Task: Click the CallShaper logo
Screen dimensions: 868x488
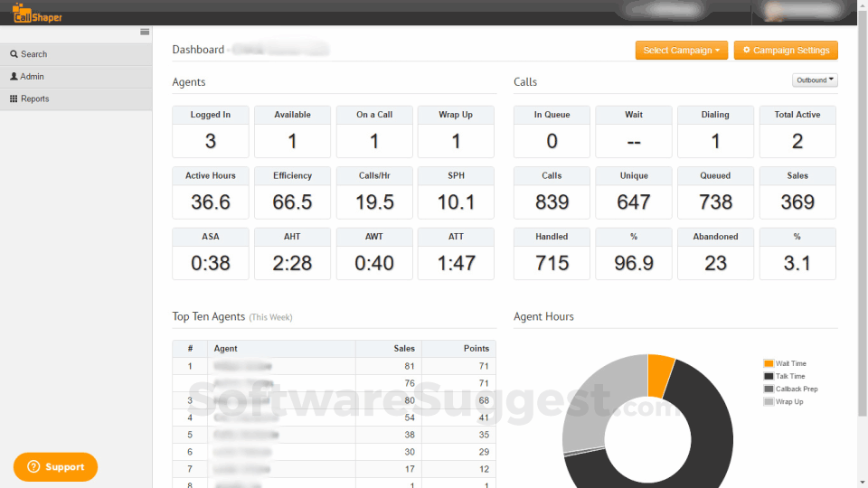Action: point(37,13)
